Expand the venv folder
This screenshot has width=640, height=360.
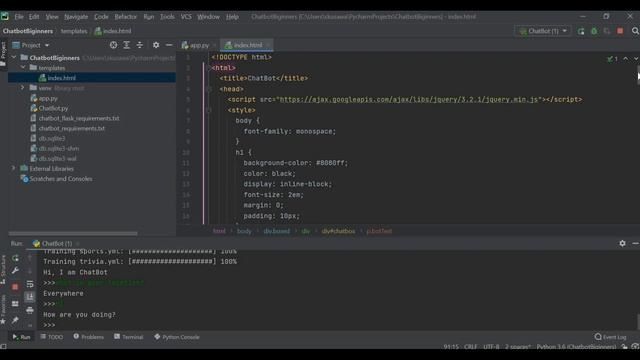click(23, 88)
